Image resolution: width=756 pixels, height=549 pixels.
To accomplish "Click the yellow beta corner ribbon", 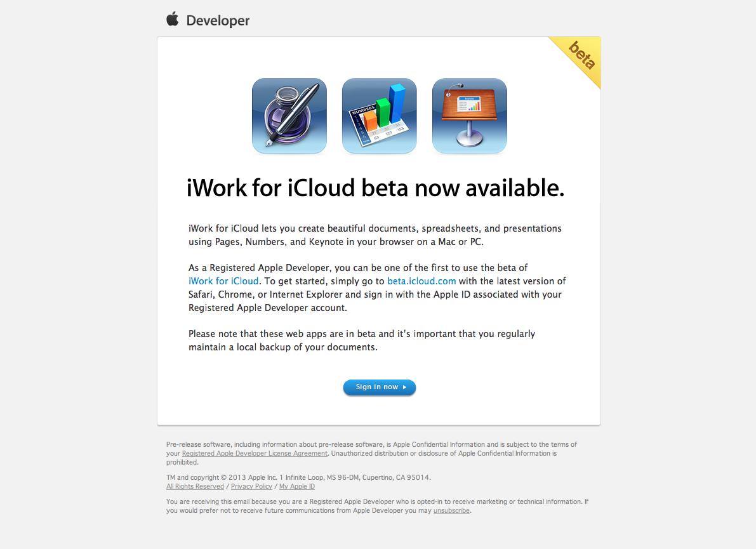I will [581, 56].
